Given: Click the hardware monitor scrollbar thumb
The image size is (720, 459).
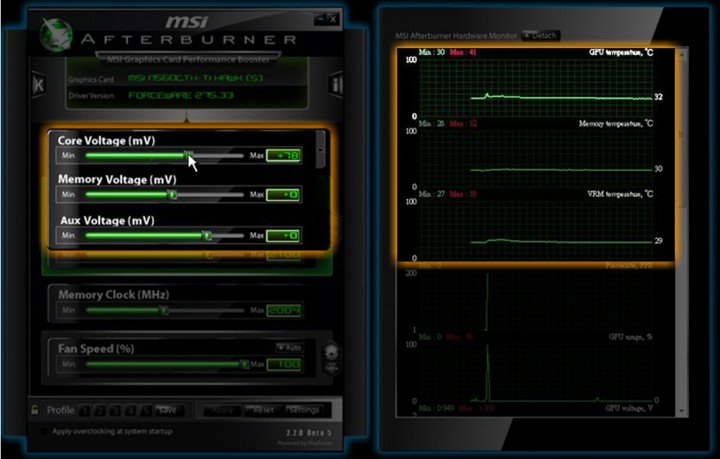Looking at the screenshot, I should [682, 134].
